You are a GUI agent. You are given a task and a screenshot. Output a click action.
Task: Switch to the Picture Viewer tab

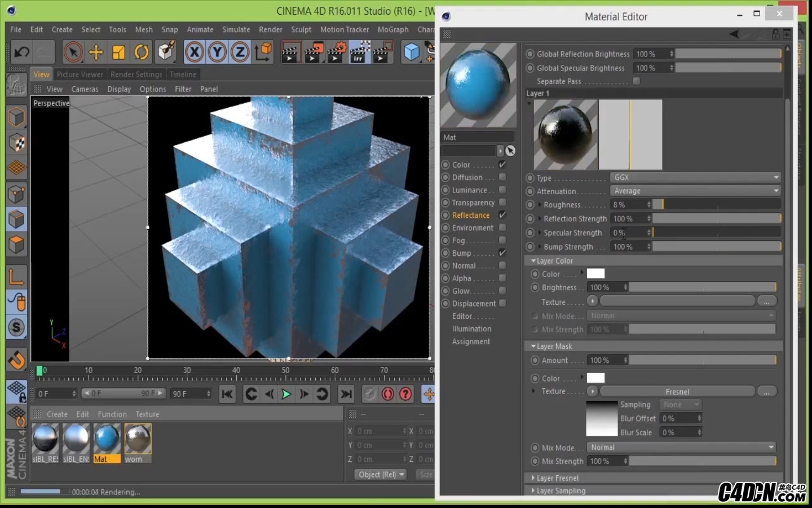point(80,75)
